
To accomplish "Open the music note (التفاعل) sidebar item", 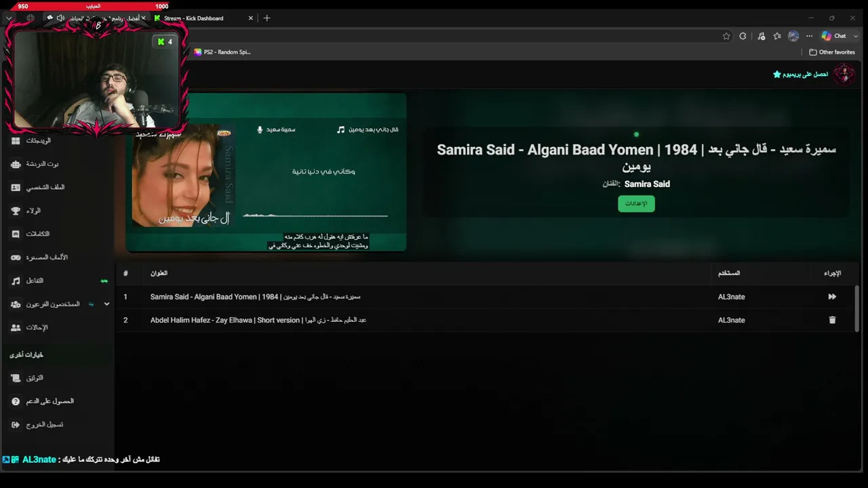I will pos(26,281).
